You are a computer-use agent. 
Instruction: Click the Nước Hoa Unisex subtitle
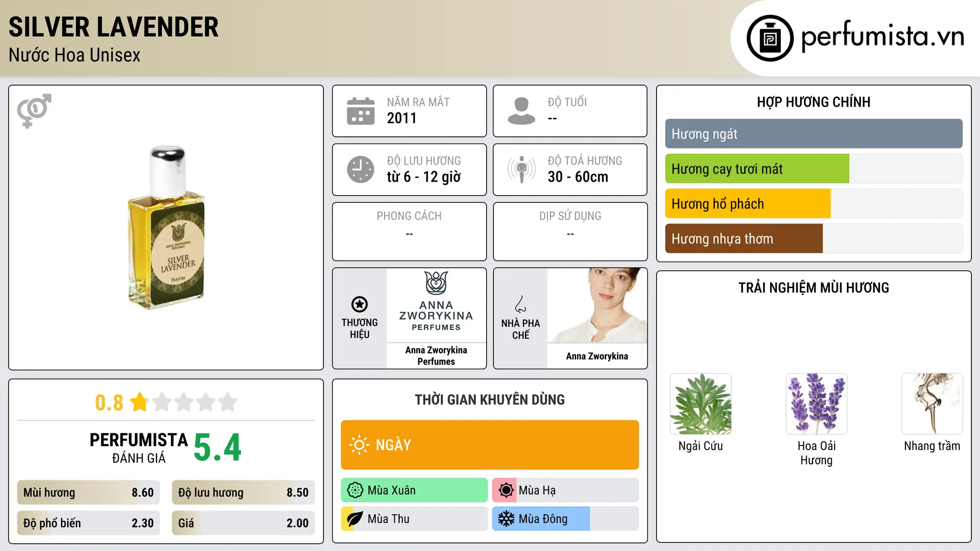point(75,55)
